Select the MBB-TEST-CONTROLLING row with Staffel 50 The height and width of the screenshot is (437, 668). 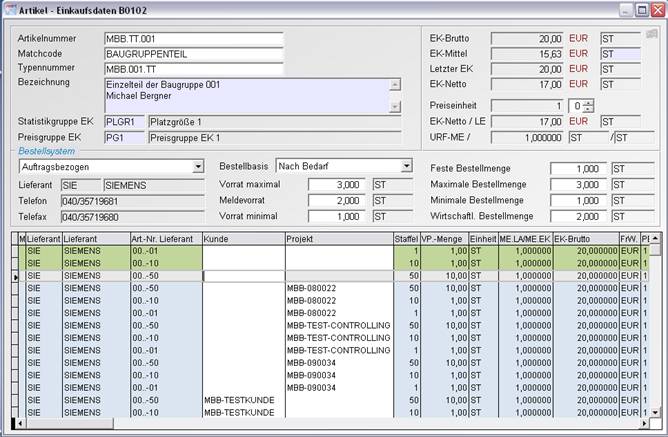[x=337, y=326]
